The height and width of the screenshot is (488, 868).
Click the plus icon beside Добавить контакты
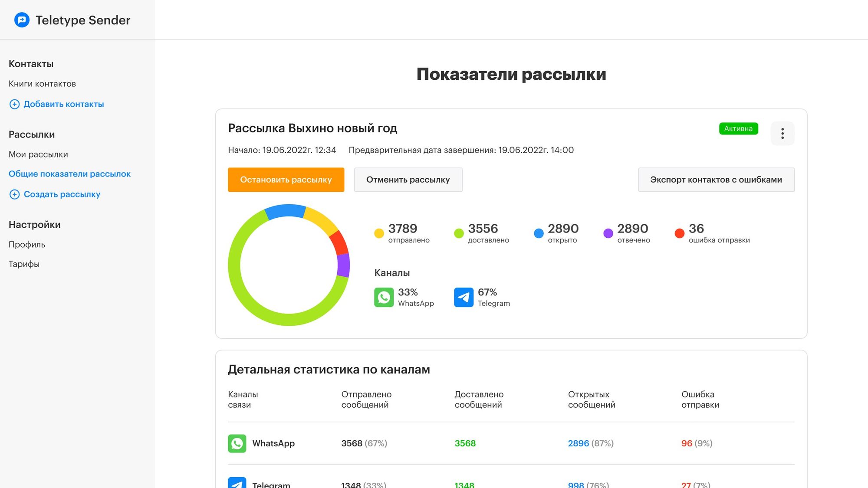pyautogui.click(x=14, y=104)
